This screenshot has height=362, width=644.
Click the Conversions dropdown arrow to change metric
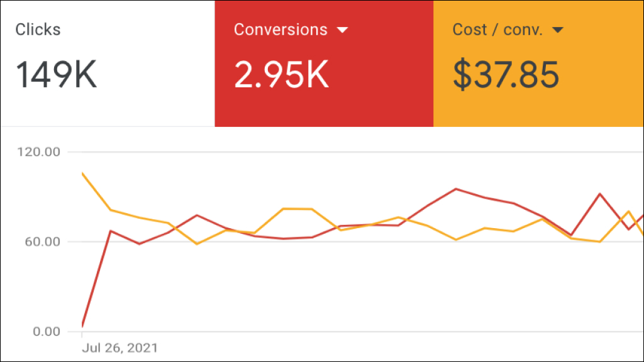[343, 30]
